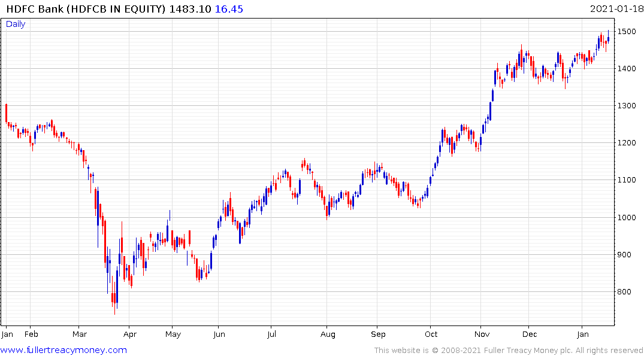Select the 'May' month label on time axis
The image size is (644, 359).
pyautogui.click(x=173, y=334)
